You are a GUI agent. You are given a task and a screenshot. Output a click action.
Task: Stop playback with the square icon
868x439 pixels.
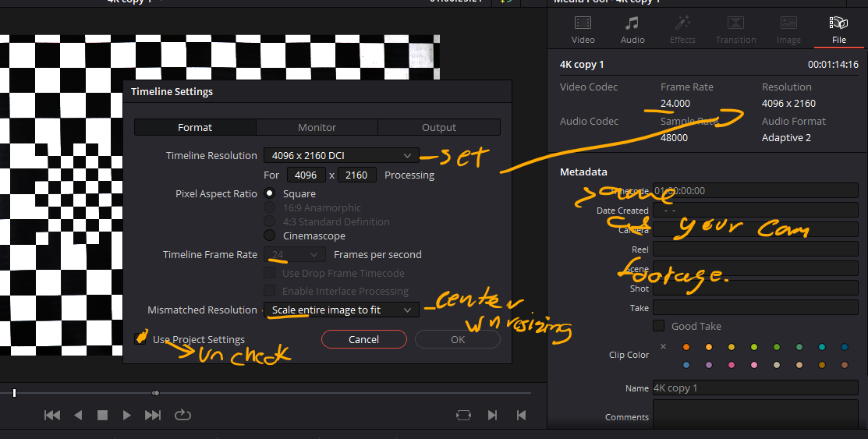(x=102, y=416)
